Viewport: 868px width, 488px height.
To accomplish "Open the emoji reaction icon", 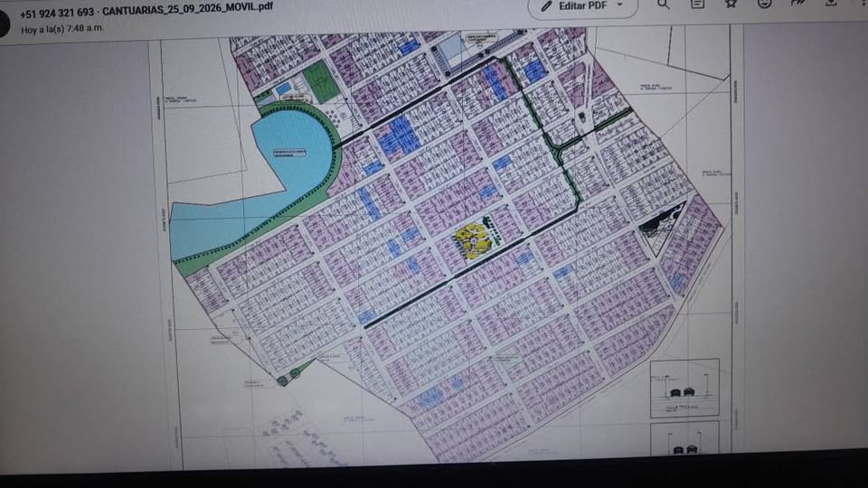I will 765,4.
